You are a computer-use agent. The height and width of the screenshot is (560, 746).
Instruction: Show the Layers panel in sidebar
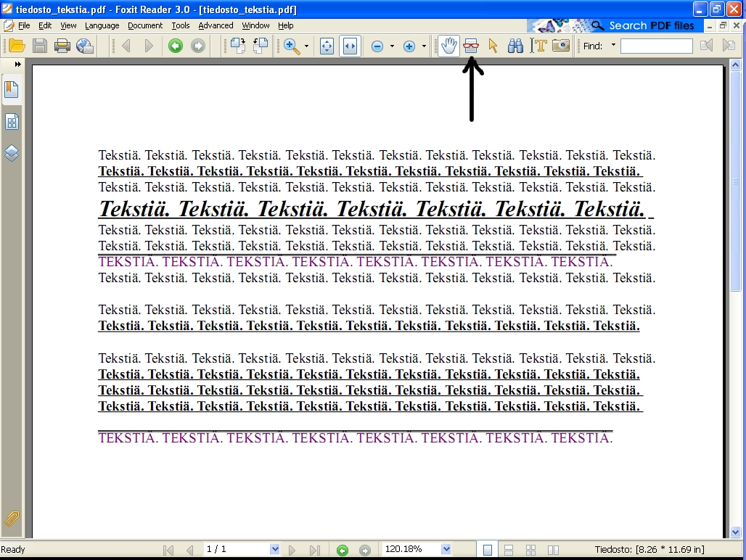point(12,153)
